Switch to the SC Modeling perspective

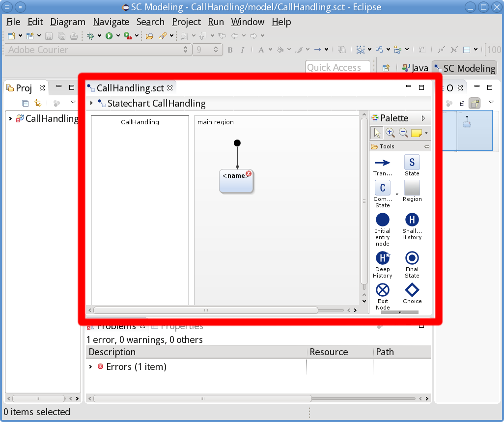click(x=465, y=68)
